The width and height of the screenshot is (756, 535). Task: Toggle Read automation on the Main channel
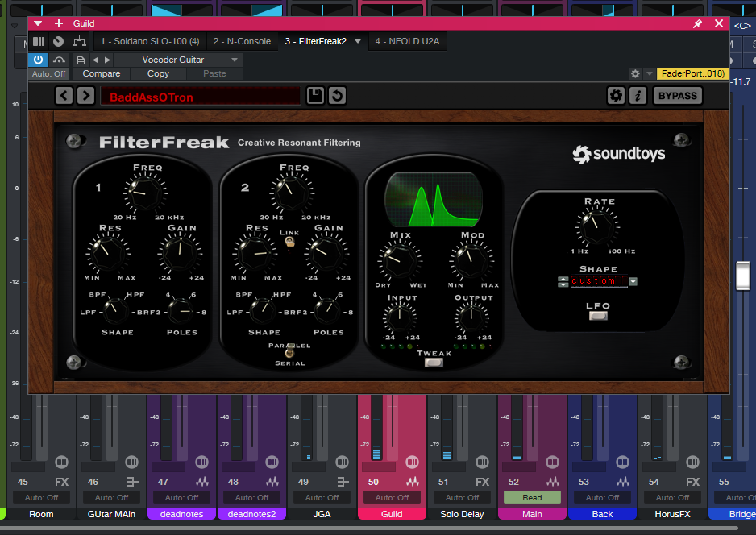(532, 497)
